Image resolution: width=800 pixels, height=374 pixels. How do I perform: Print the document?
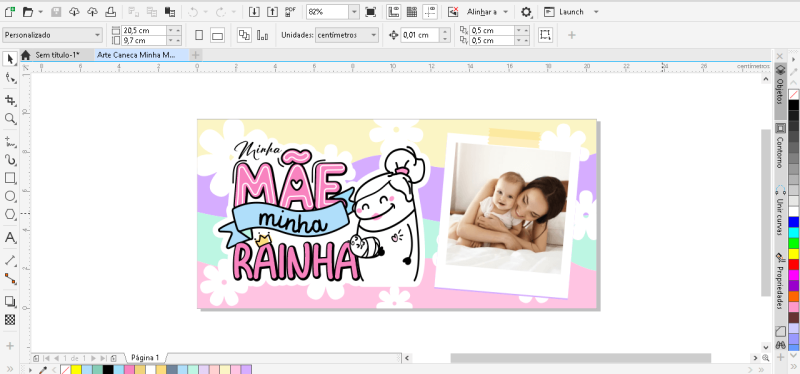coord(110,12)
